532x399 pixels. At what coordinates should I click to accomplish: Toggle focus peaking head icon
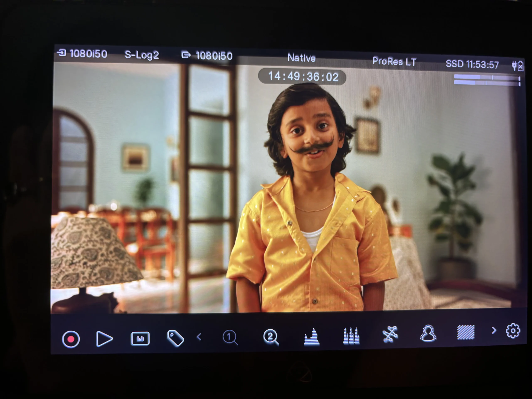point(428,333)
